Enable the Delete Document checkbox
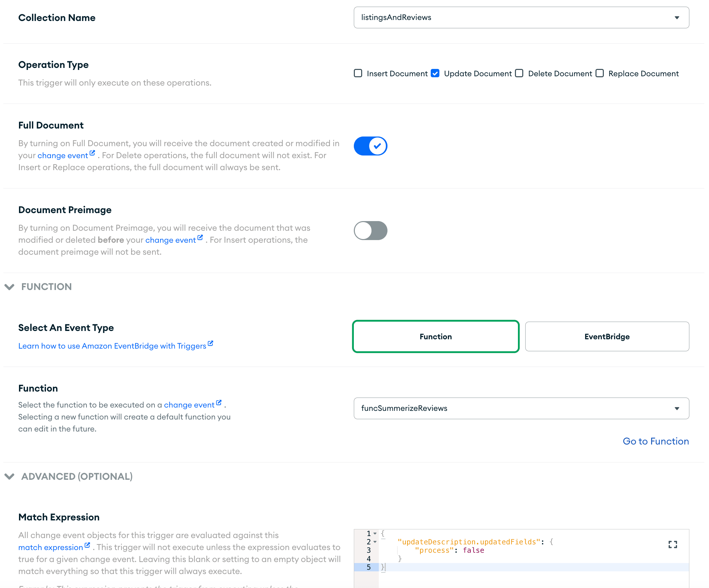The width and height of the screenshot is (709, 588). pyautogui.click(x=519, y=73)
